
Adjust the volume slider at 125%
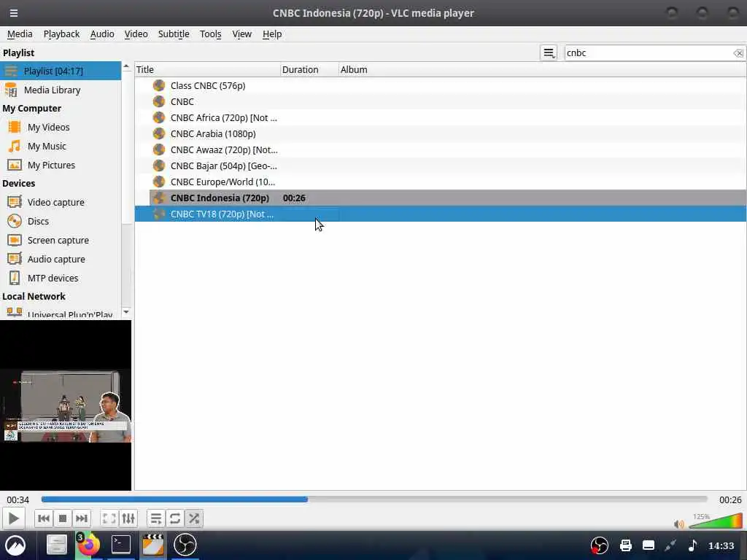coord(716,521)
